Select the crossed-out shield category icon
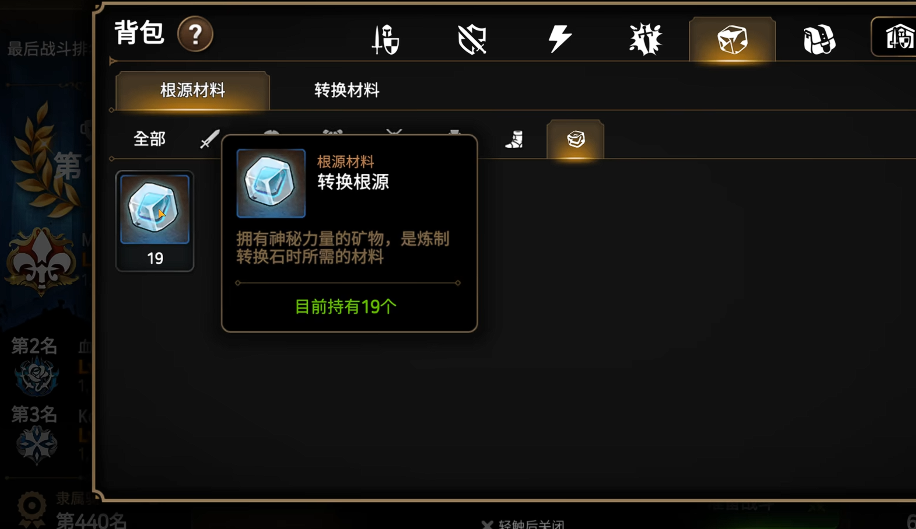This screenshot has height=529, width=916. pyautogui.click(x=472, y=39)
